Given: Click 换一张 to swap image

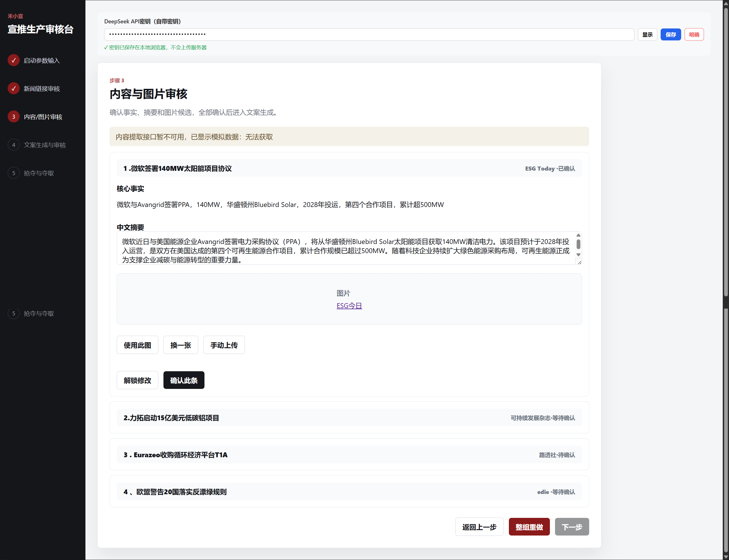Looking at the screenshot, I should click(x=181, y=345).
